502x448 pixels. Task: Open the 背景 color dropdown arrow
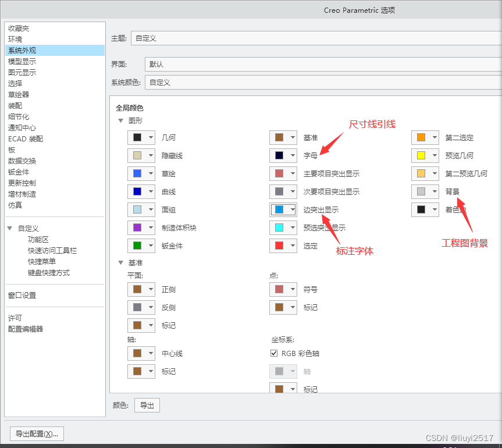pos(435,191)
